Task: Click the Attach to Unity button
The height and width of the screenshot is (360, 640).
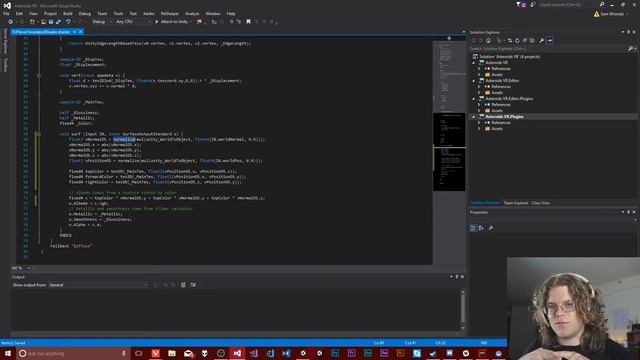Action: click(x=173, y=22)
